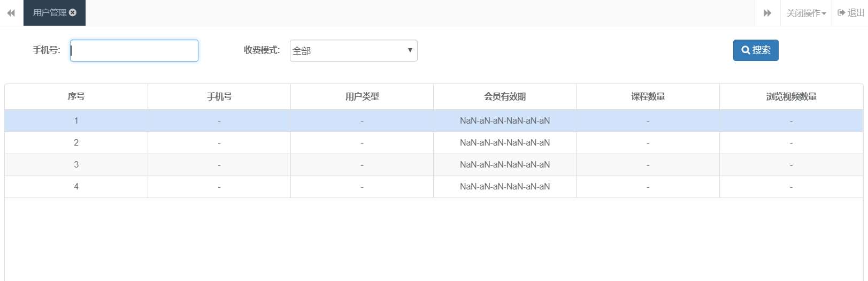The width and height of the screenshot is (868, 281).
Task: Expand the 收费模式 select box showing 全部
Action: point(354,50)
